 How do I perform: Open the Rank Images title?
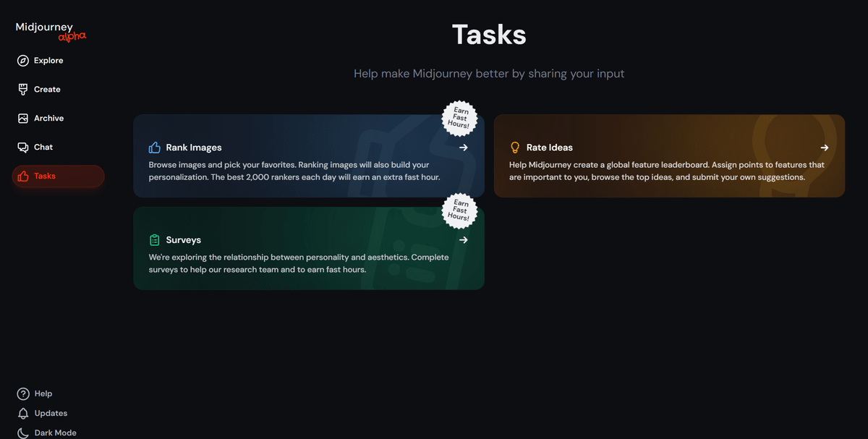tap(194, 148)
